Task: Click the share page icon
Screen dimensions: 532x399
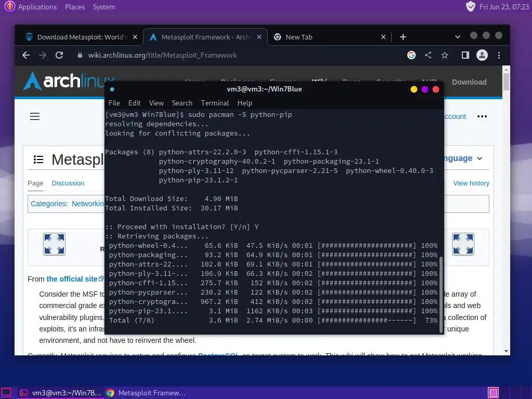Action: pyautogui.click(x=428, y=55)
